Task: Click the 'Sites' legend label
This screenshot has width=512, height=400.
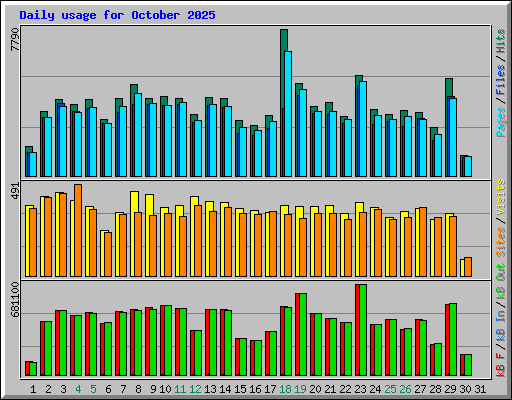Action: 501,242
